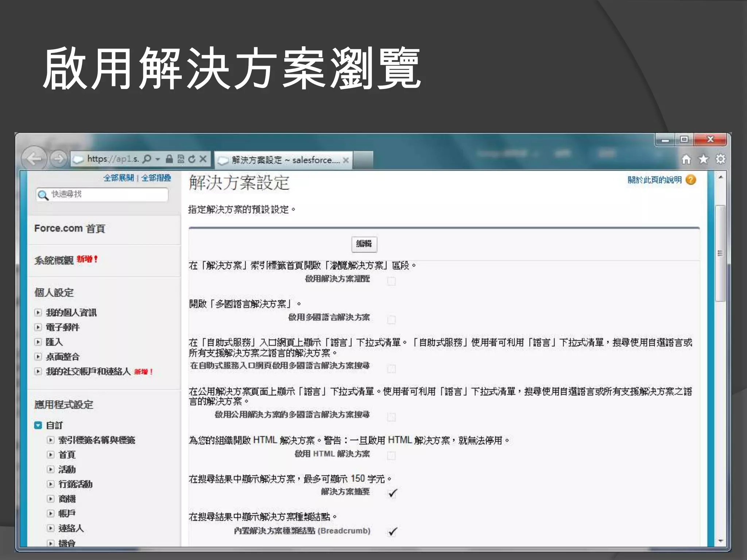Click the refresh icon in address bar
The height and width of the screenshot is (560, 747).
(x=192, y=159)
